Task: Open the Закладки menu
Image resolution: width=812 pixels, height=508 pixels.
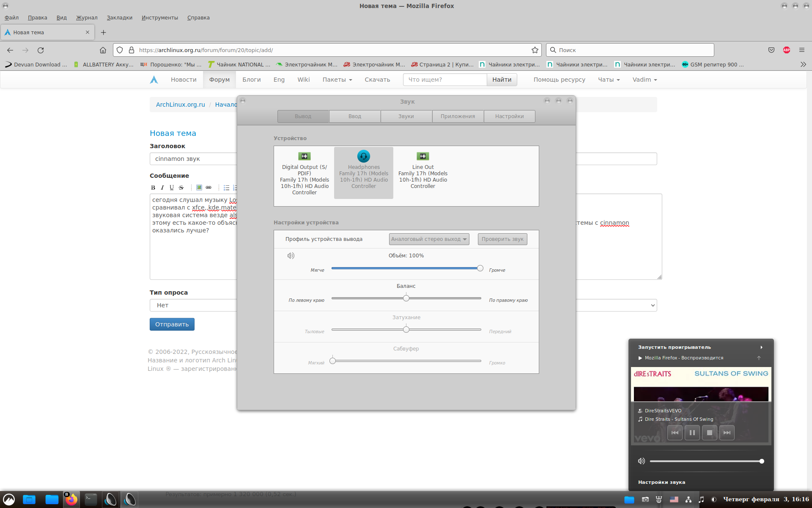Action: point(119,18)
